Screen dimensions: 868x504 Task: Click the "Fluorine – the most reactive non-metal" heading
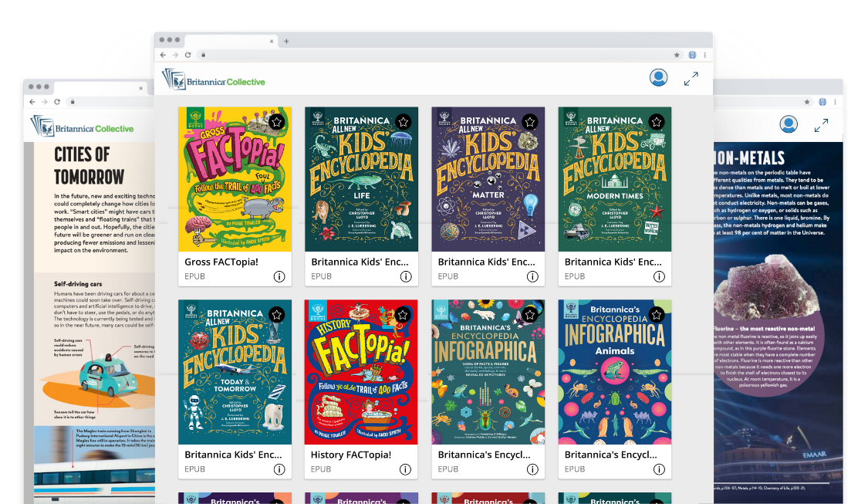coord(764,329)
